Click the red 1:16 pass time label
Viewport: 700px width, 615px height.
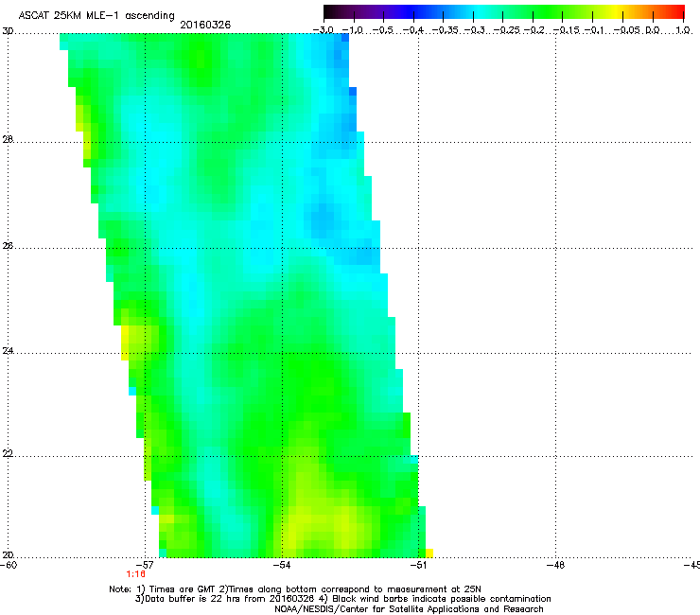(x=135, y=574)
